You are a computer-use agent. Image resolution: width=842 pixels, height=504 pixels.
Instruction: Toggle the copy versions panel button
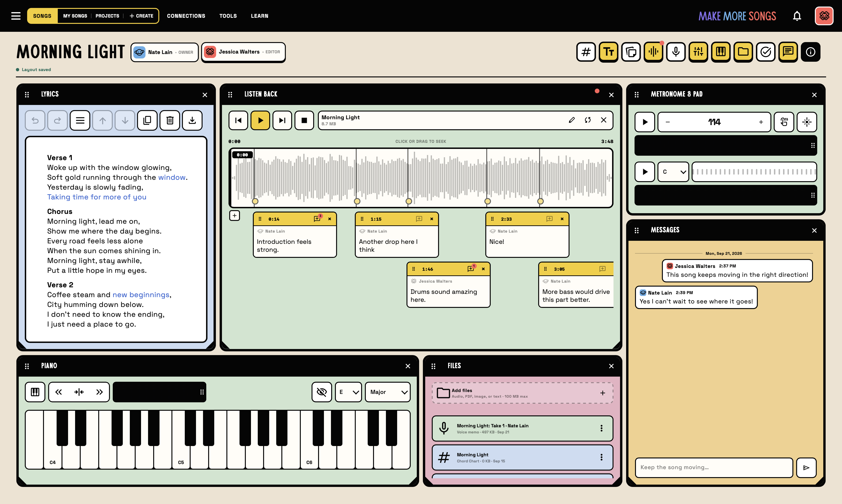click(x=631, y=52)
